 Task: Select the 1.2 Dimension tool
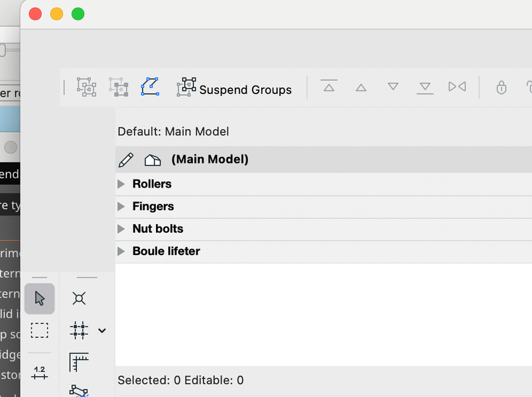(x=39, y=372)
